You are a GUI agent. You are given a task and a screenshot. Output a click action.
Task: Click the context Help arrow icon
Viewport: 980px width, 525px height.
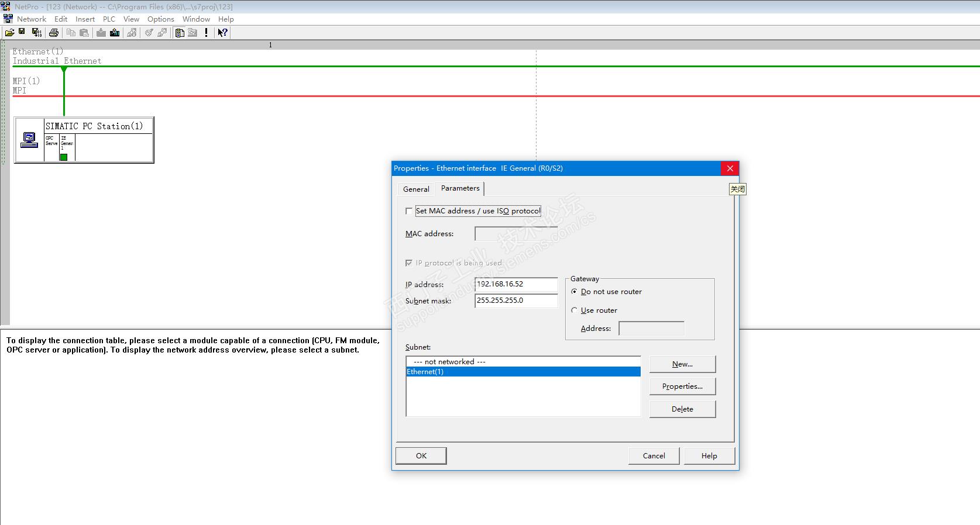[x=222, y=33]
